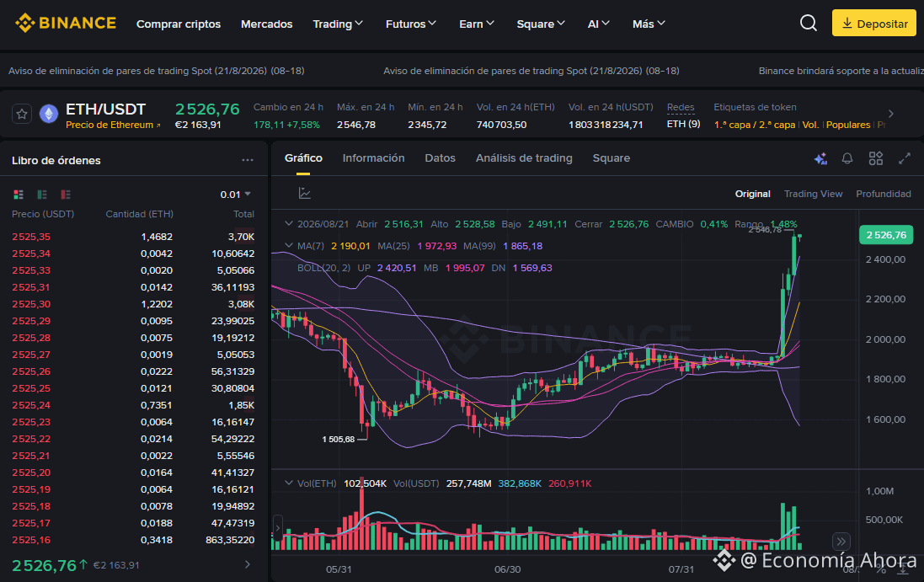Open first Aviso de eliminación de pares announcement
The height and width of the screenshot is (582, 924).
(x=156, y=71)
